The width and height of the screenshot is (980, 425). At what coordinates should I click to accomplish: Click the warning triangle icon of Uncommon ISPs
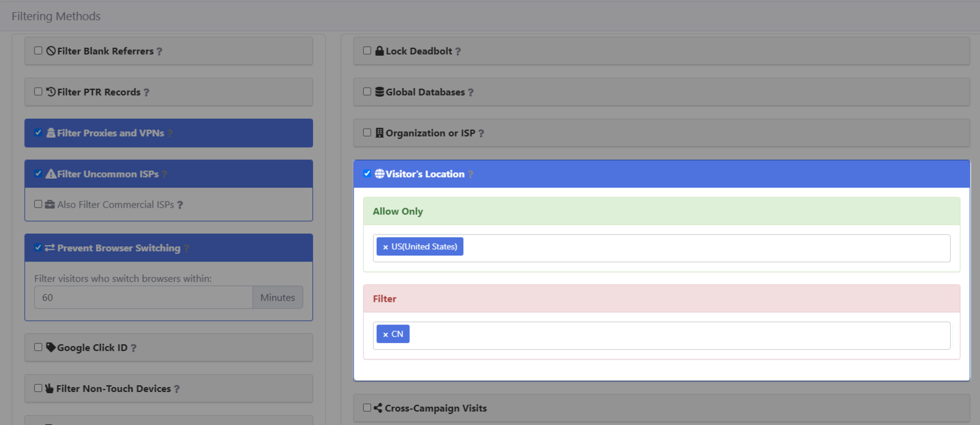pyautogui.click(x=51, y=174)
